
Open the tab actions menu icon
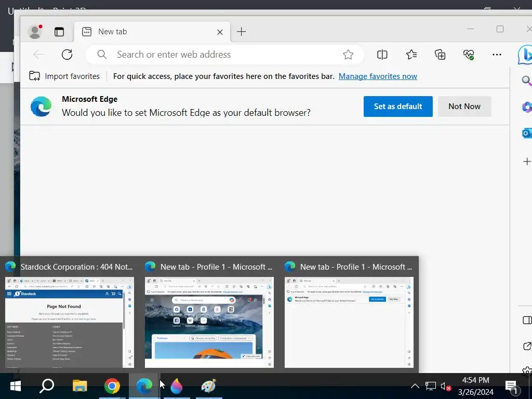coord(59,32)
